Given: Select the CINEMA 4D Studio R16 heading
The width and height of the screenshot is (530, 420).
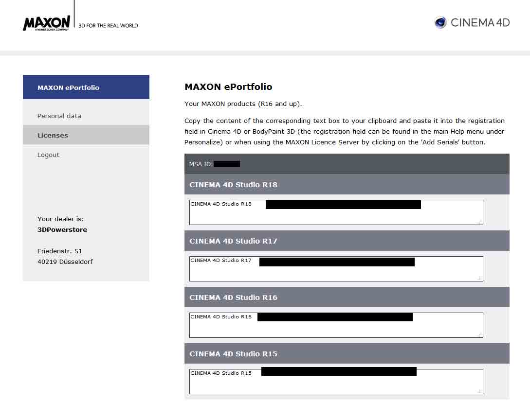Looking at the screenshot, I should point(233,297).
